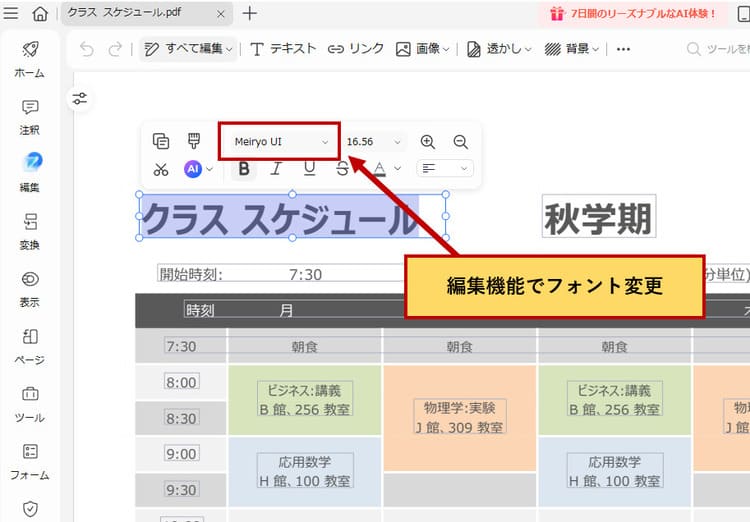Open the すべて編集 dropdown
Image resolution: width=750 pixels, height=522 pixels.
pos(188,49)
